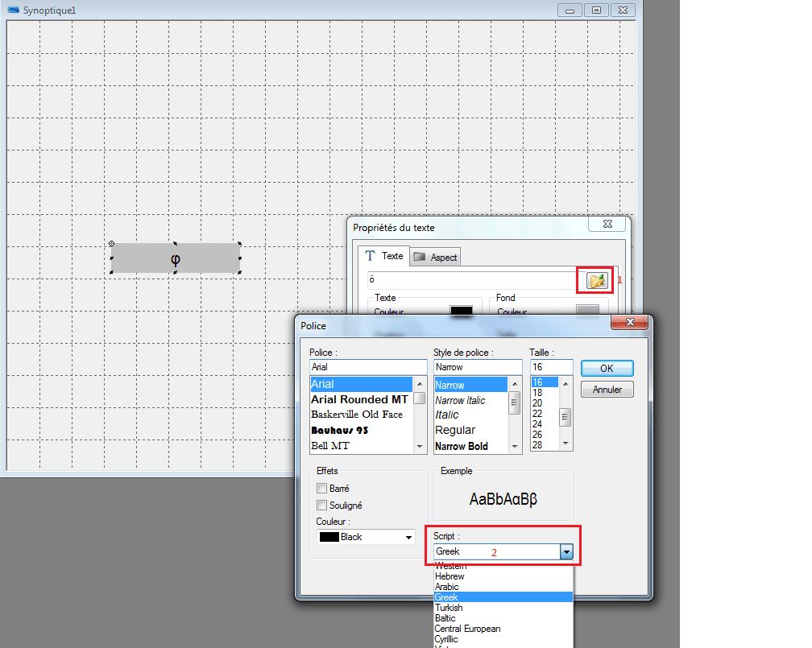Click the Annuler button

(x=607, y=390)
